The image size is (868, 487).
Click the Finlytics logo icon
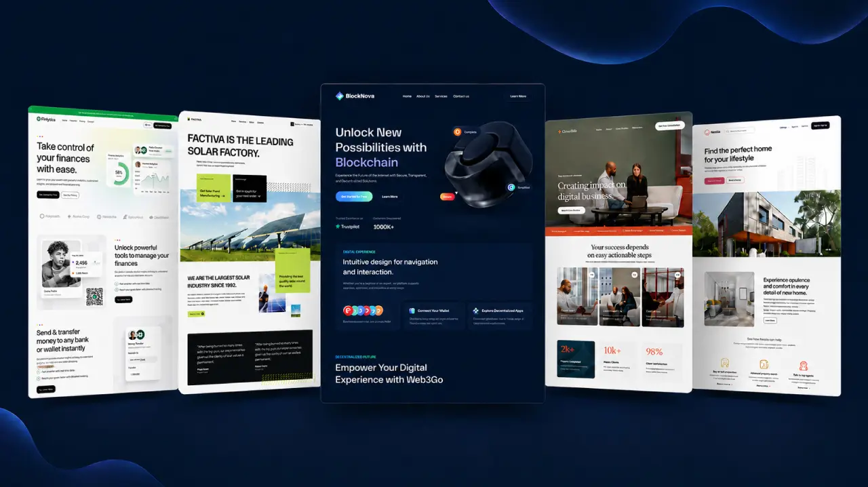[39, 119]
